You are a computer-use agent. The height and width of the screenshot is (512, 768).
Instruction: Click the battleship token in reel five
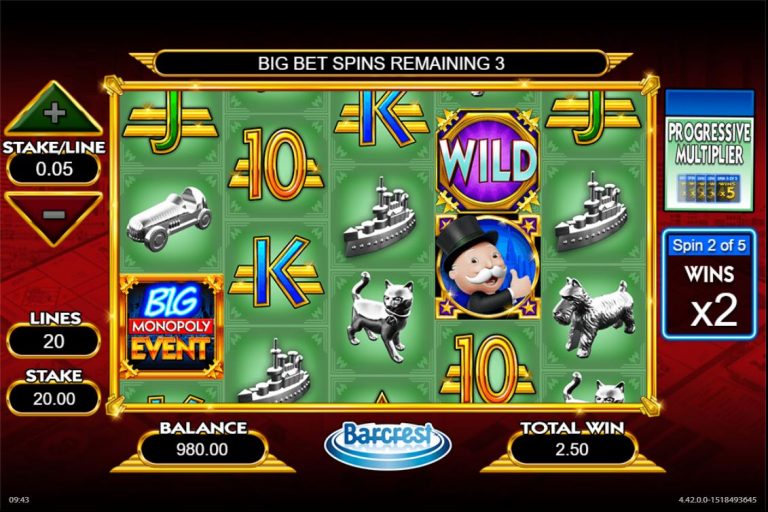591,215
